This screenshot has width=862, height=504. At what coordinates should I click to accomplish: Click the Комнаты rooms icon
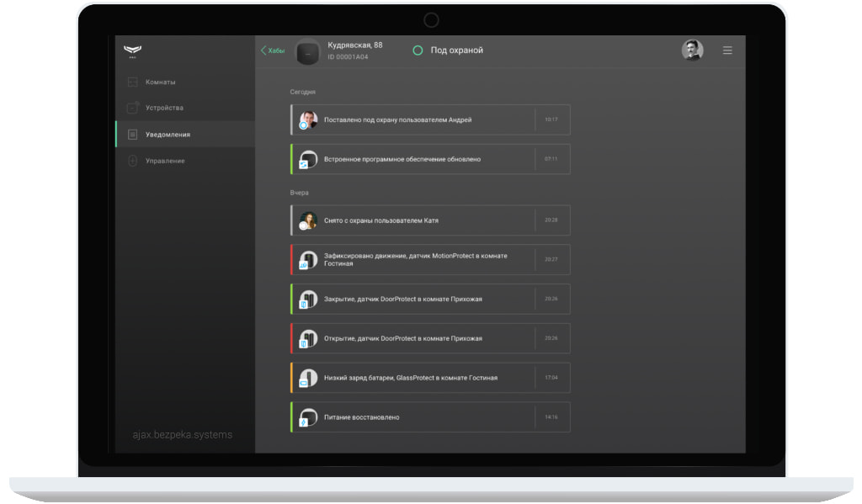pos(132,82)
